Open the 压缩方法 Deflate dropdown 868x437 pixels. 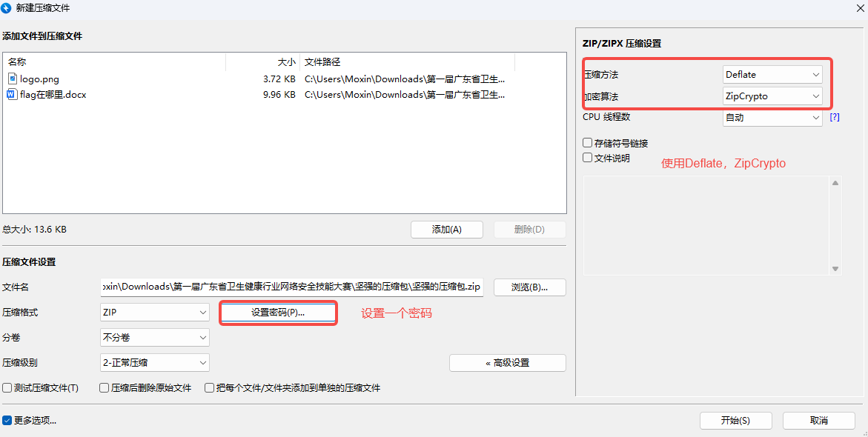pyautogui.click(x=772, y=75)
